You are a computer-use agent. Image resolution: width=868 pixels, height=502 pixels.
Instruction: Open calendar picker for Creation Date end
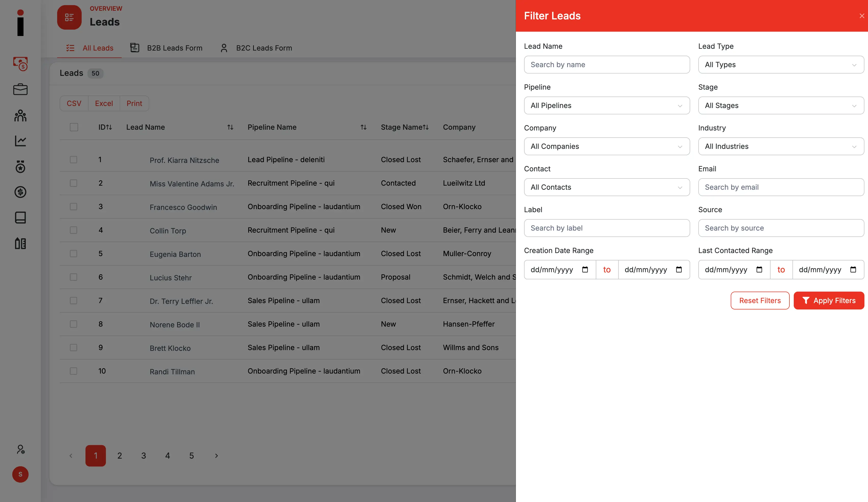(x=679, y=270)
